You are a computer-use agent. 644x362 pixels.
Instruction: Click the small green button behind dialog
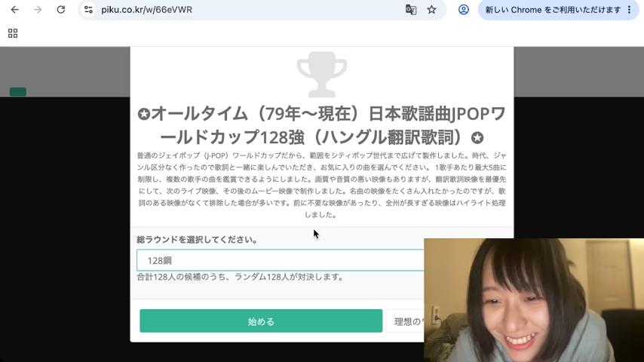[x=18, y=91]
